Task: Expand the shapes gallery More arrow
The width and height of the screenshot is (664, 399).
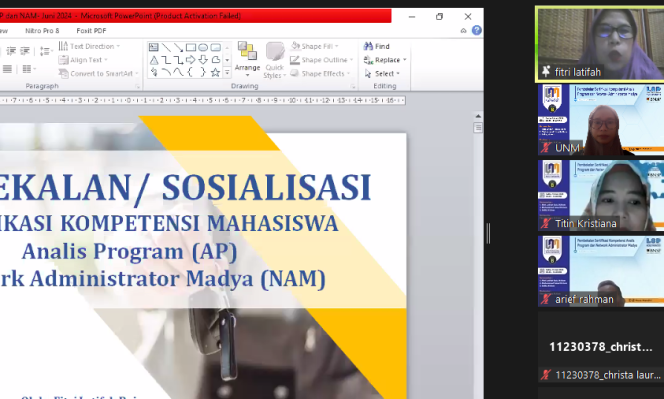Action: click(x=227, y=73)
